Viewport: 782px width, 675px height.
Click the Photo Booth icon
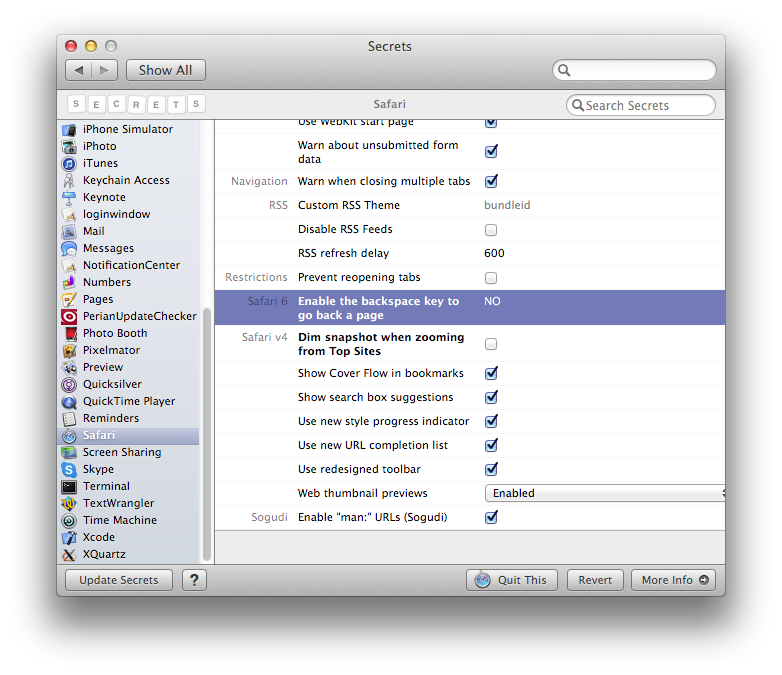(x=69, y=333)
